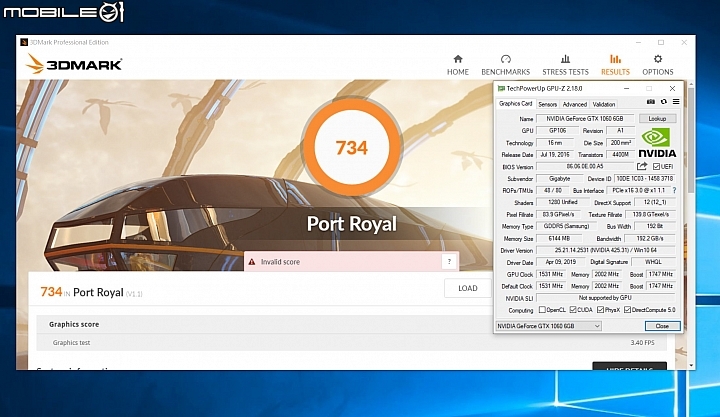The height and width of the screenshot is (417, 720).
Task: Go to the 3DMark HOME section
Action: click(458, 65)
